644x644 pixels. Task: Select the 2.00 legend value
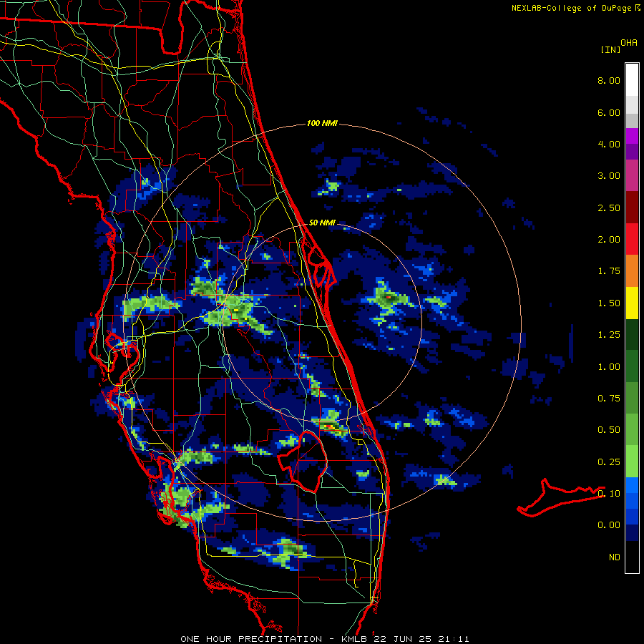[609, 240]
